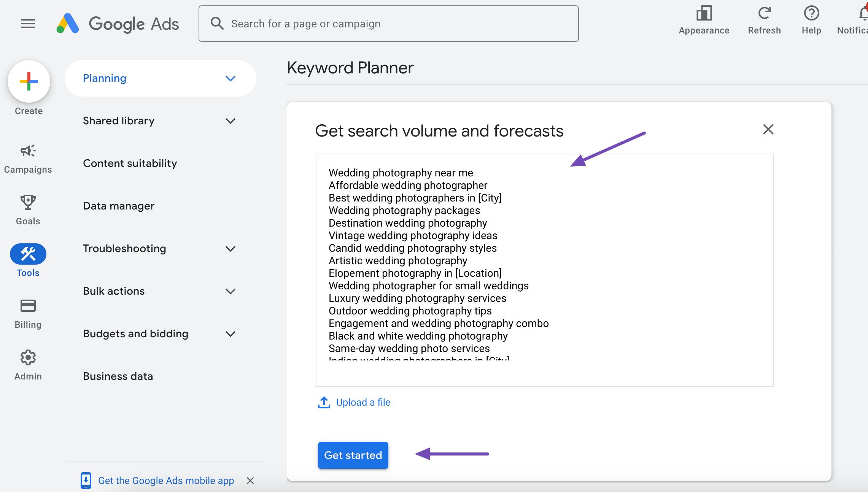The width and height of the screenshot is (868, 492).
Task: Open Business data
Action: tap(118, 376)
